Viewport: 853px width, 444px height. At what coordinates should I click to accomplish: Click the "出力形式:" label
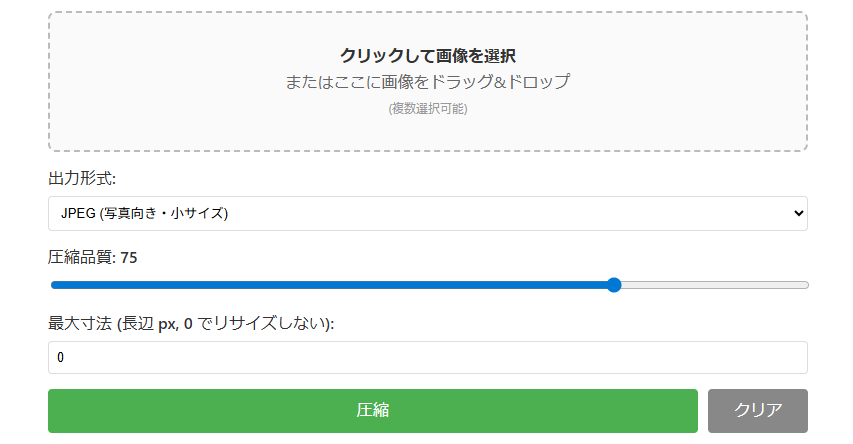coord(82,179)
